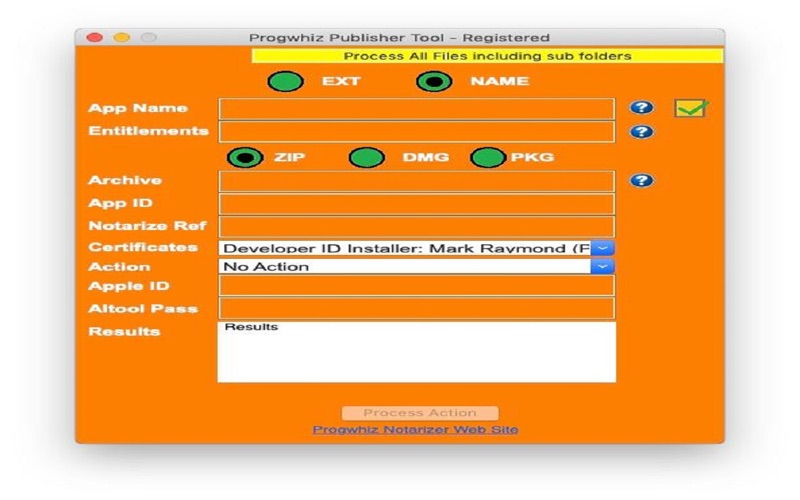
Task: Click the help icon beside Archive
Action: pos(641,180)
